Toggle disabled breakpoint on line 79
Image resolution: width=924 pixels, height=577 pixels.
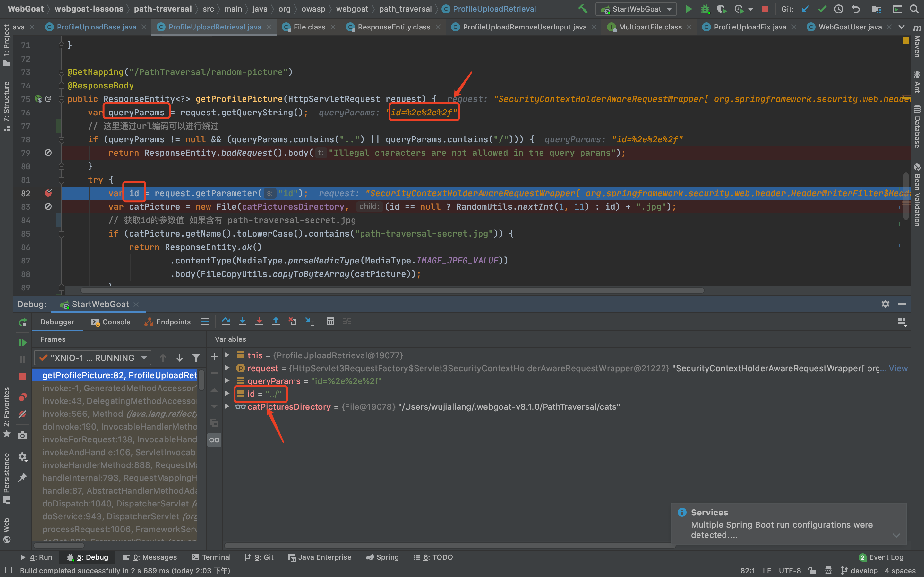click(x=48, y=153)
